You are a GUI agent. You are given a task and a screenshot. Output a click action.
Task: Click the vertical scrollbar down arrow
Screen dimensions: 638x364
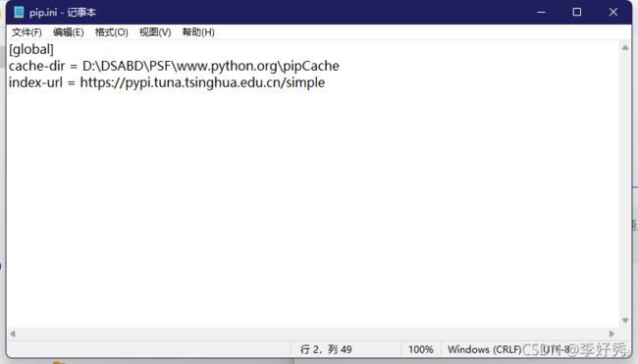coord(625,321)
